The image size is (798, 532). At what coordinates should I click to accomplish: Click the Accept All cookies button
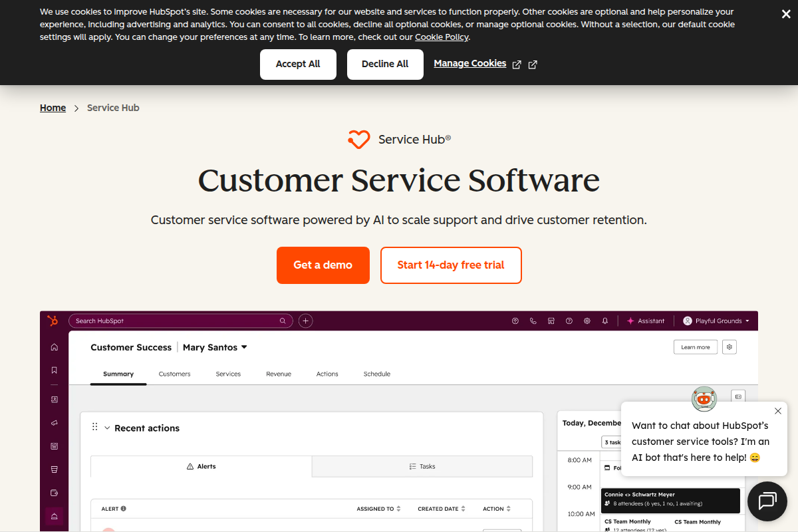click(x=298, y=64)
